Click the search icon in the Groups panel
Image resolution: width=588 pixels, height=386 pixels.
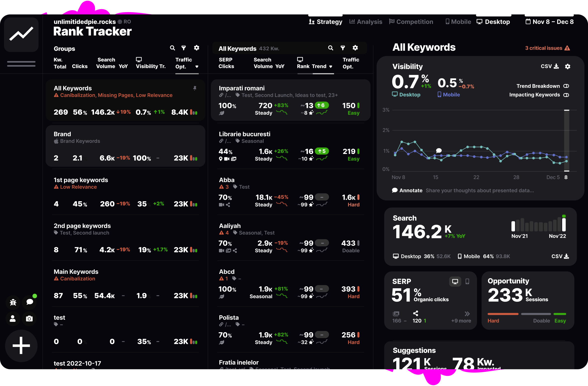click(x=172, y=48)
